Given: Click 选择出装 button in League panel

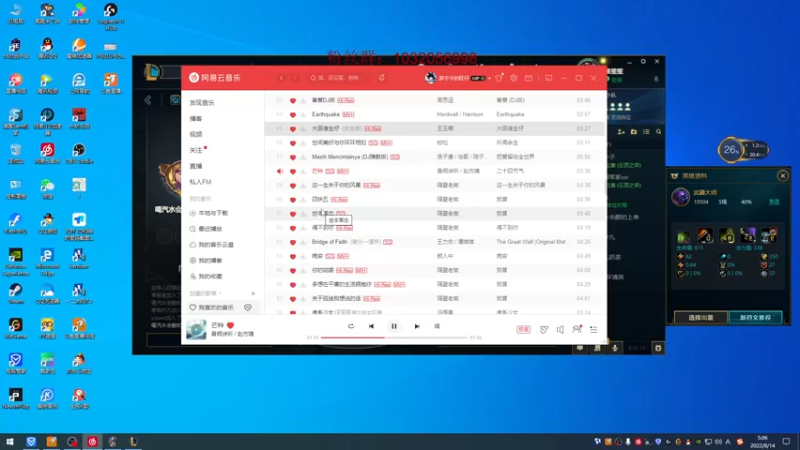Looking at the screenshot, I should pyautogui.click(x=701, y=317).
